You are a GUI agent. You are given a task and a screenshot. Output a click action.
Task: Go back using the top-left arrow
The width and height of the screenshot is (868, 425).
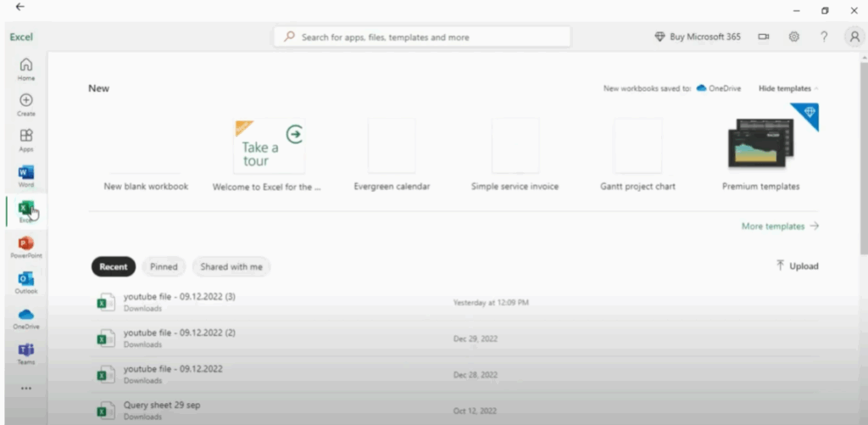click(x=20, y=7)
